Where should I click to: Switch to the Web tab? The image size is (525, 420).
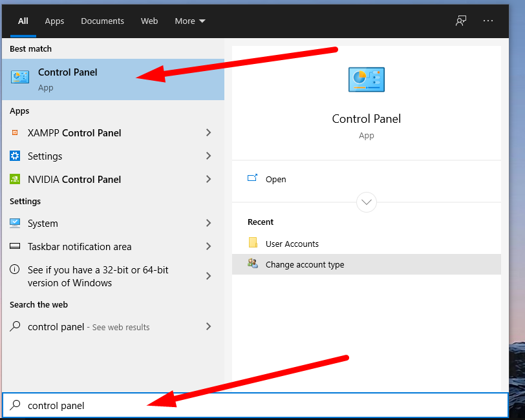(x=149, y=21)
